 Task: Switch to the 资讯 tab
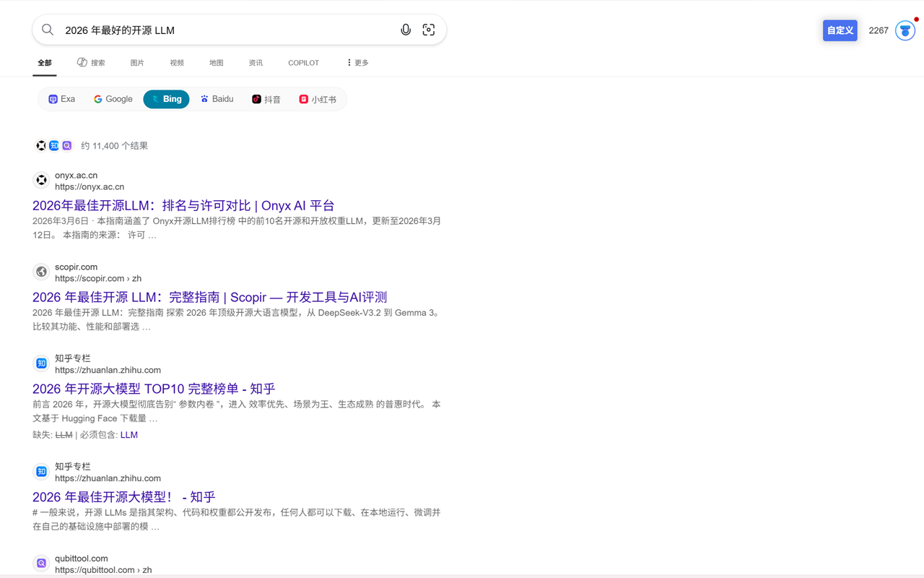[x=256, y=63]
